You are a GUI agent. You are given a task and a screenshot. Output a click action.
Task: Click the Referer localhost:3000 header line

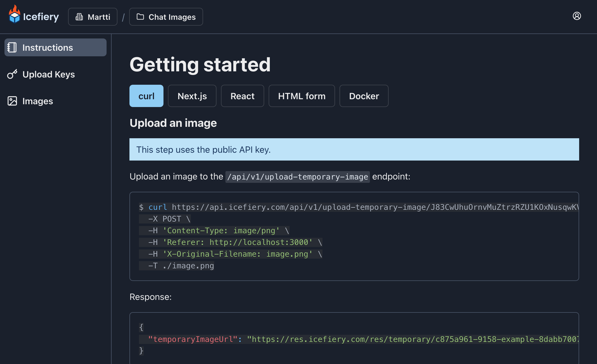pyautogui.click(x=231, y=242)
